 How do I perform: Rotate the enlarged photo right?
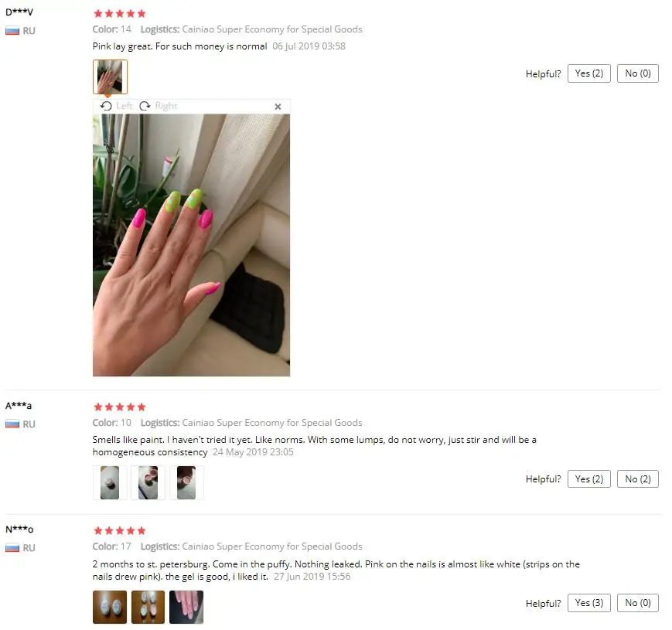pyautogui.click(x=159, y=106)
